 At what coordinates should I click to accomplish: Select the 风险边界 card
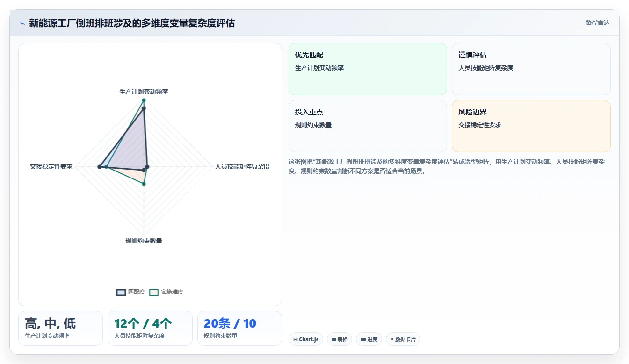531,126
